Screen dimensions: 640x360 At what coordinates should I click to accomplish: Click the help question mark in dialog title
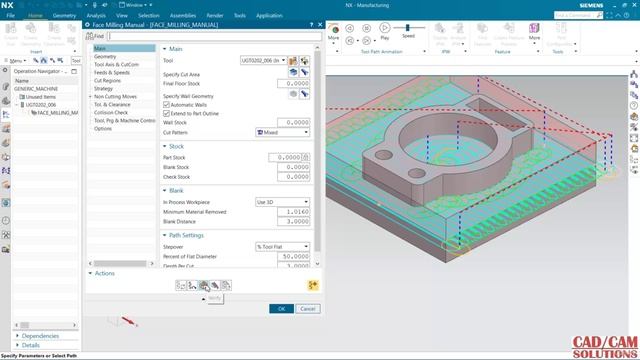pyautogui.click(x=311, y=25)
